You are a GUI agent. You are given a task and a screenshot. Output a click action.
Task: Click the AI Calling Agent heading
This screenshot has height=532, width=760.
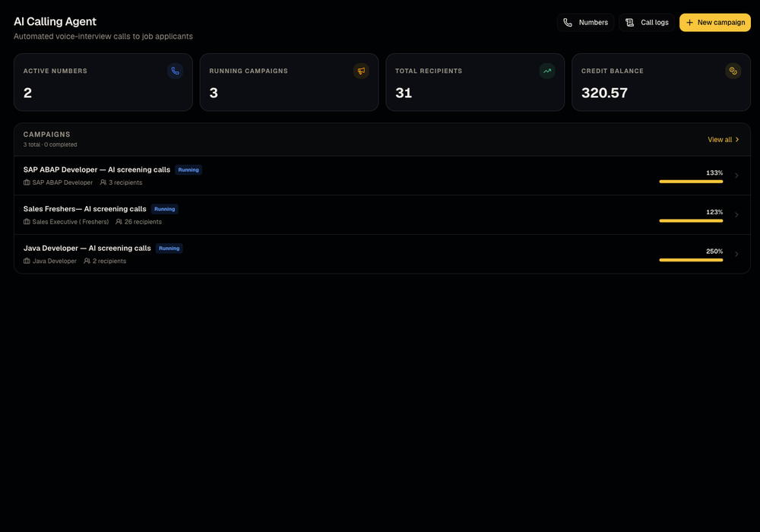coord(55,21)
